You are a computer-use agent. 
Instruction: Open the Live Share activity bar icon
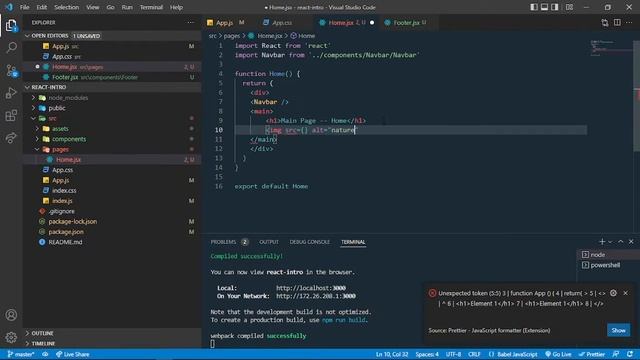[x=11, y=138]
